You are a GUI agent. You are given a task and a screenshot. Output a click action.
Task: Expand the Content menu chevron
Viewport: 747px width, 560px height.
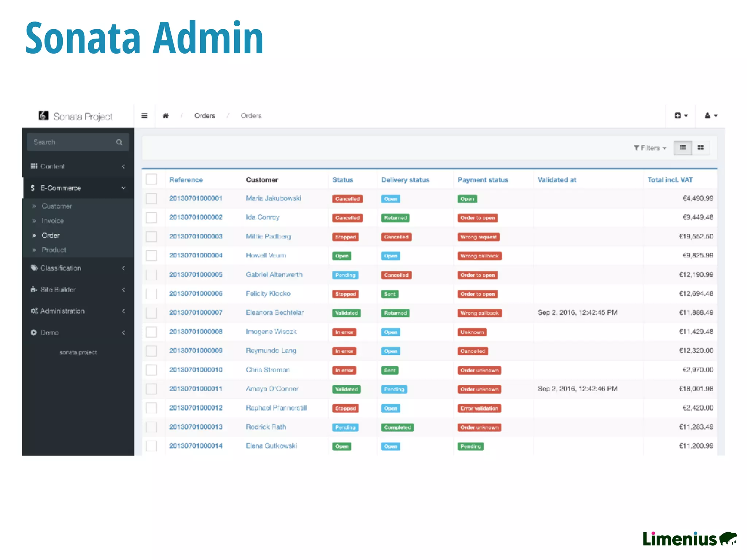(x=123, y=166)
